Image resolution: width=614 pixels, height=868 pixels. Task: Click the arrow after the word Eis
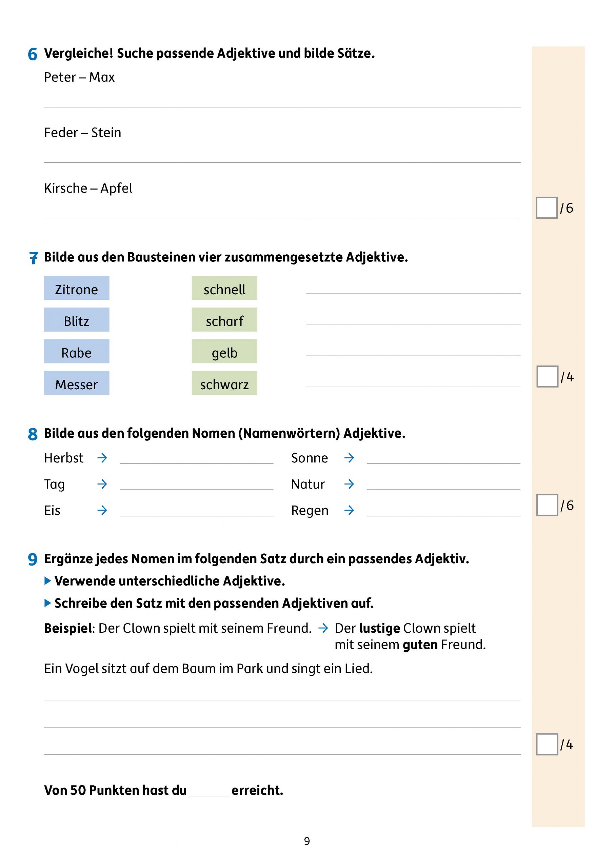tap(102, 510)
